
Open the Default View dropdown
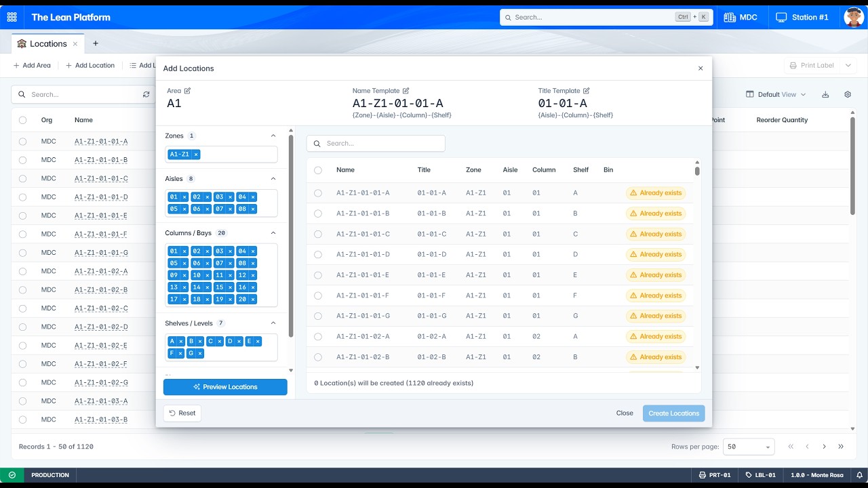(x=776, y=95)
